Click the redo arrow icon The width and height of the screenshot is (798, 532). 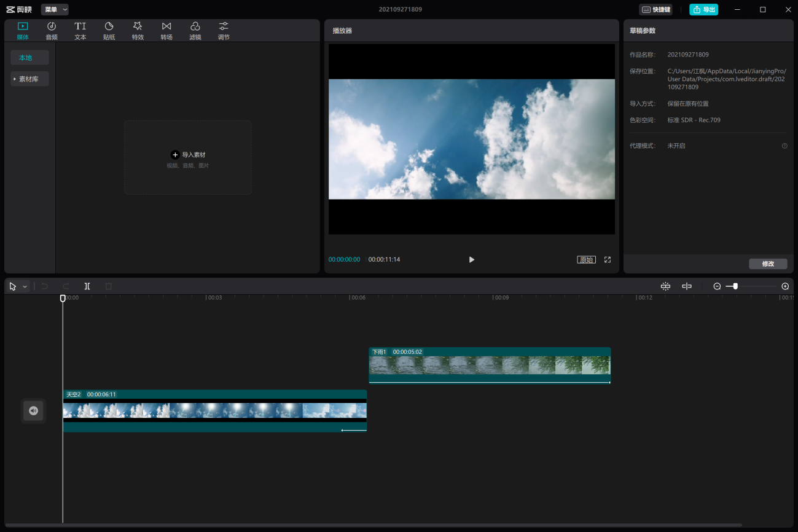pyautogui.click(x=66, y=286)
